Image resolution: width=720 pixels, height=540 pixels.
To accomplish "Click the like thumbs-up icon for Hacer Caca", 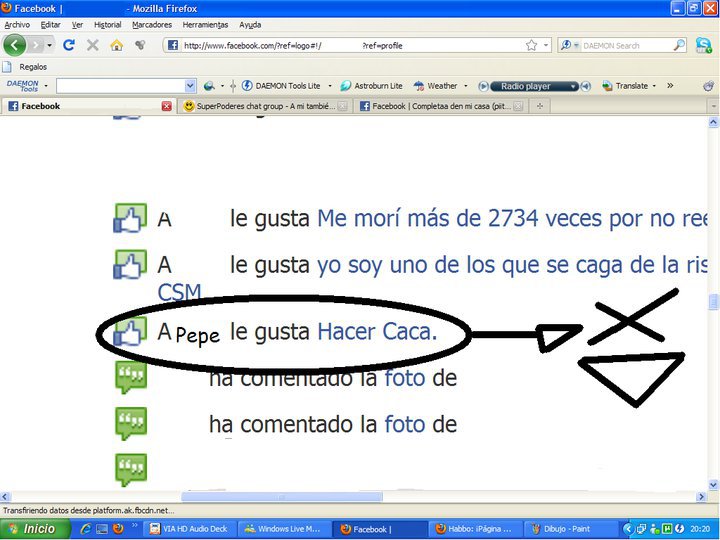I will [x=130, y=331].
